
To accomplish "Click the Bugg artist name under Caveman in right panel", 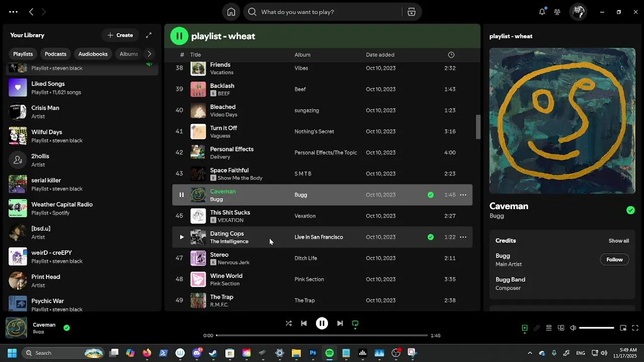I will (497, 216).
